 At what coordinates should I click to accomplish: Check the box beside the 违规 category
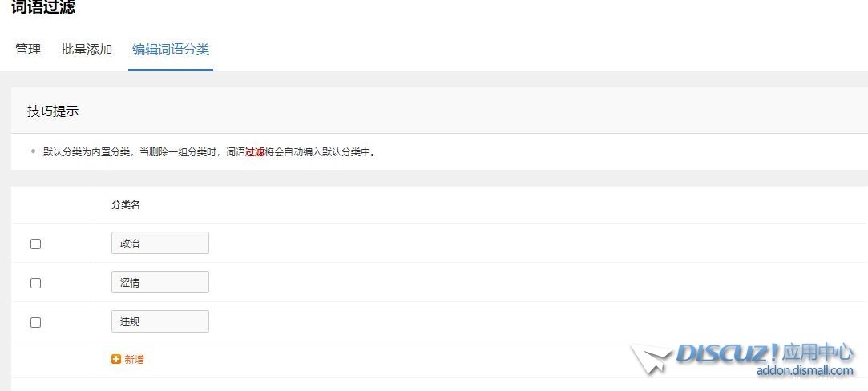pyautogui.click(x=35, y=322)
